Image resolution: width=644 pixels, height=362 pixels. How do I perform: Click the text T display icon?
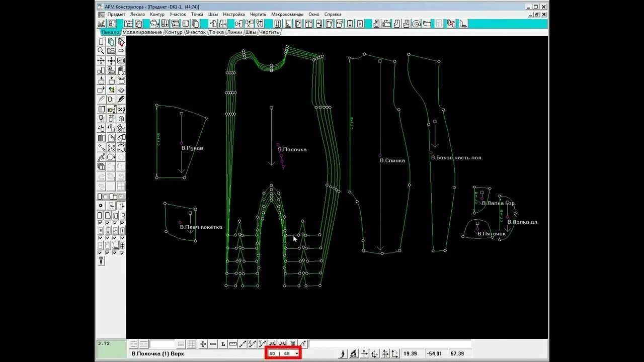122,230
